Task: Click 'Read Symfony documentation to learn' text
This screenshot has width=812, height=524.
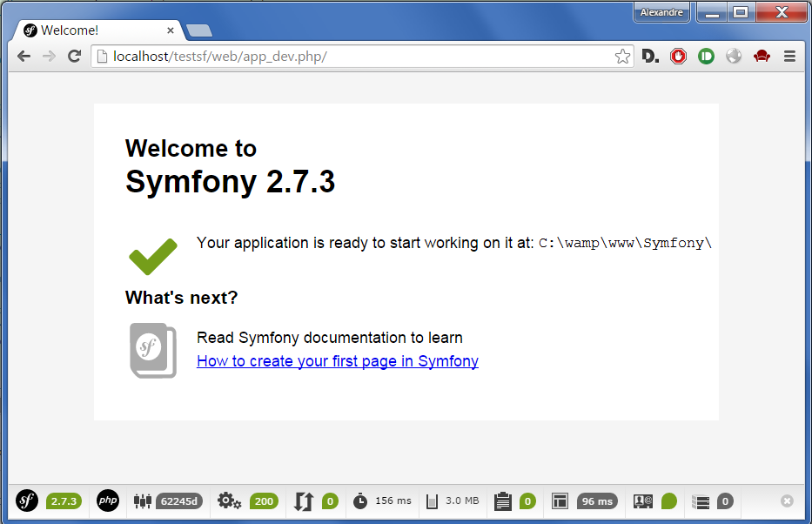Action: coord(330,338)
